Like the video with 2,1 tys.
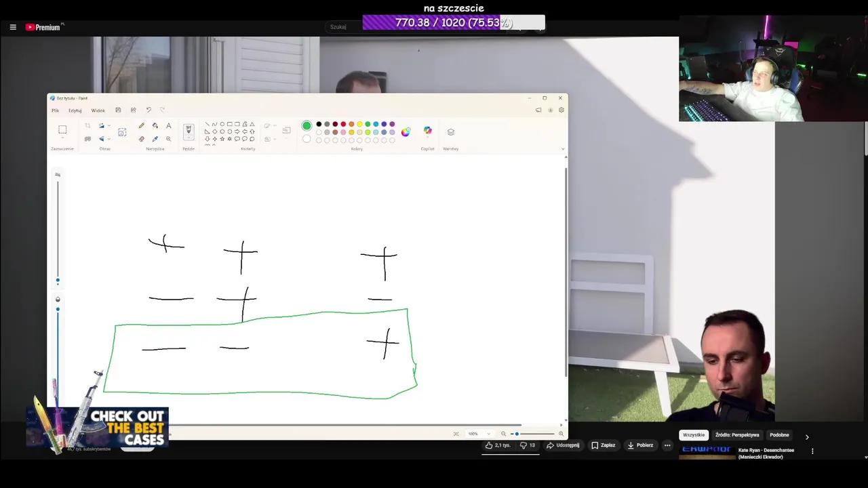Image resolution: width=868 pixels, height=488 pixels. (x=498, y=445)
